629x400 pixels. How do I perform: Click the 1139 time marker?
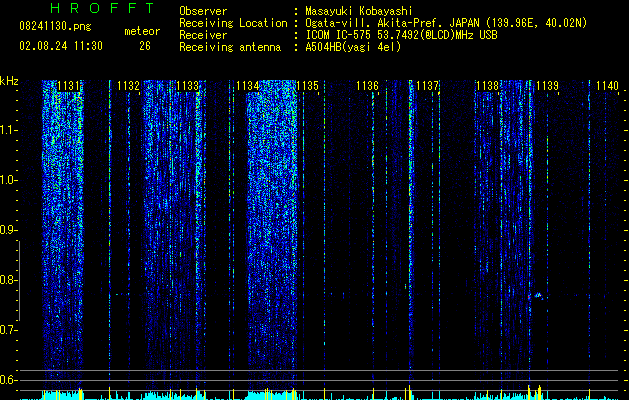click(547, 86)
